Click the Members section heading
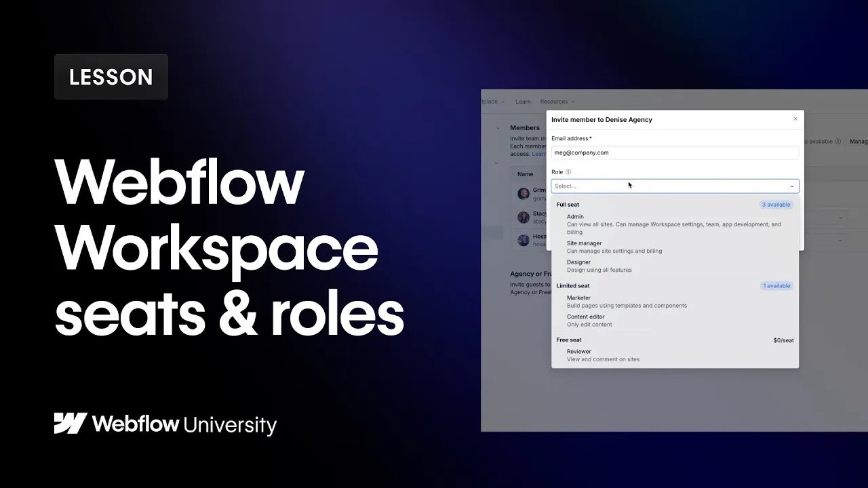Screen dimensions: 868x488 pyautogui.click(x=525, y=128)
